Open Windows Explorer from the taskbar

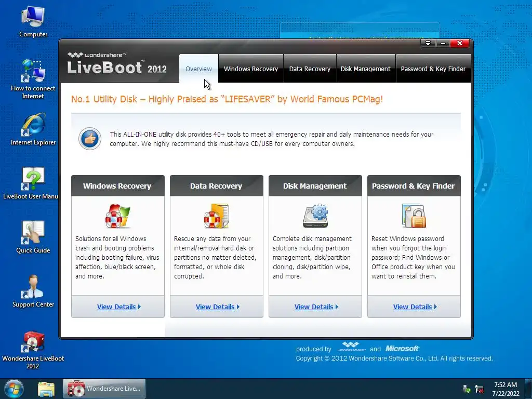tap(46, 389)
